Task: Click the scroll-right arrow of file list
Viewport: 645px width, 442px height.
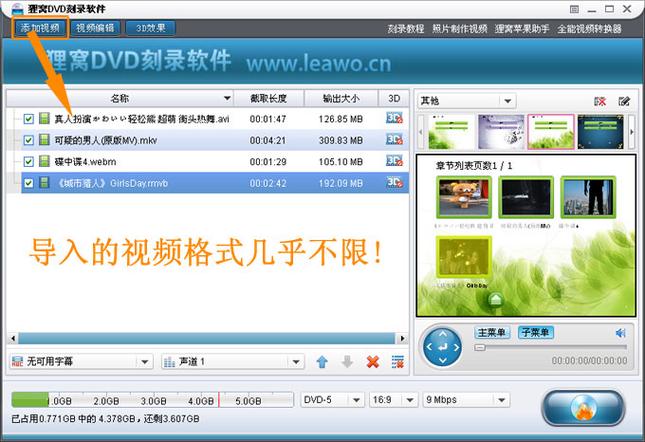Action: (402, 338)
